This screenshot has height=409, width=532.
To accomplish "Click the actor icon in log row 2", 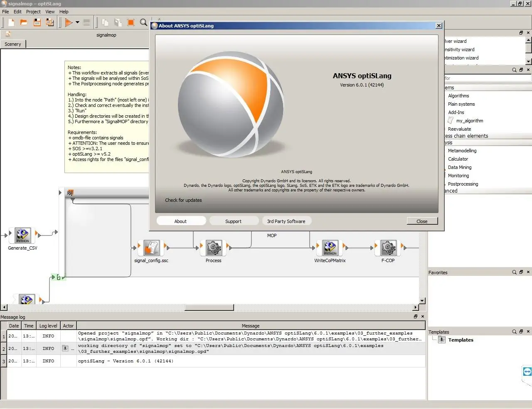I will [65, 348].
